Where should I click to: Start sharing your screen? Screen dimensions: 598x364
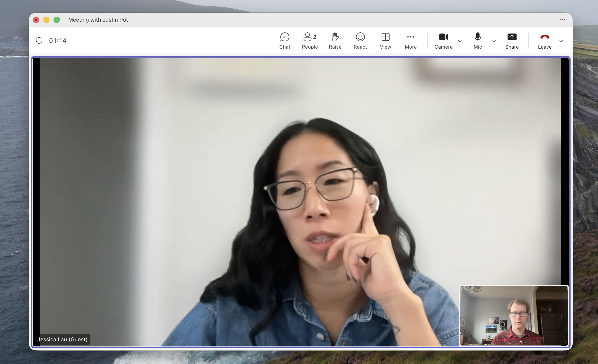pyautogui.click(x=512, y=40)
